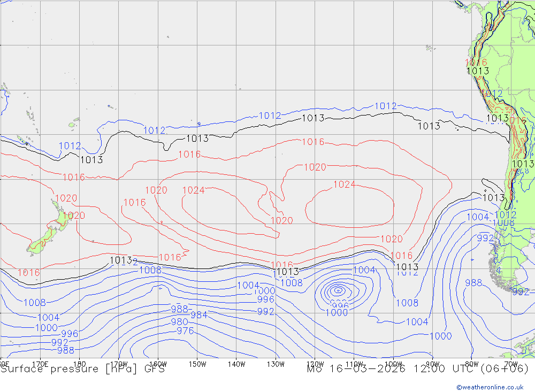Screen dimensions: 535x392
Task: Click the "Mo 16-03-2026 12:00 UTC (06+06)" timestamp
Action: 418,369
